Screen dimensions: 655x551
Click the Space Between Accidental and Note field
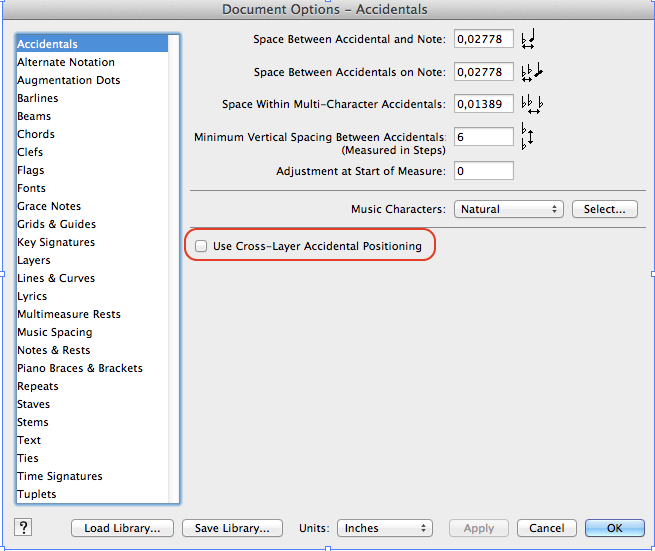(484, 40)
